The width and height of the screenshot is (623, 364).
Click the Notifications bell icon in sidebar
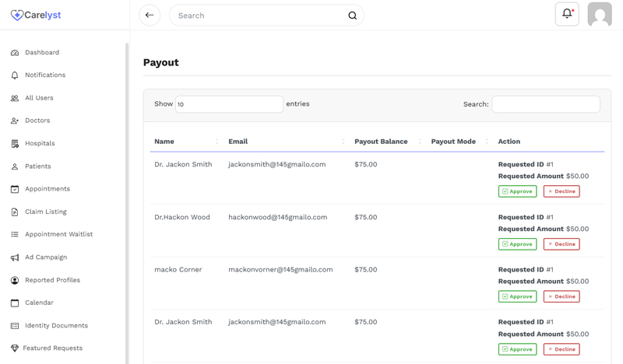click(15, 75)
